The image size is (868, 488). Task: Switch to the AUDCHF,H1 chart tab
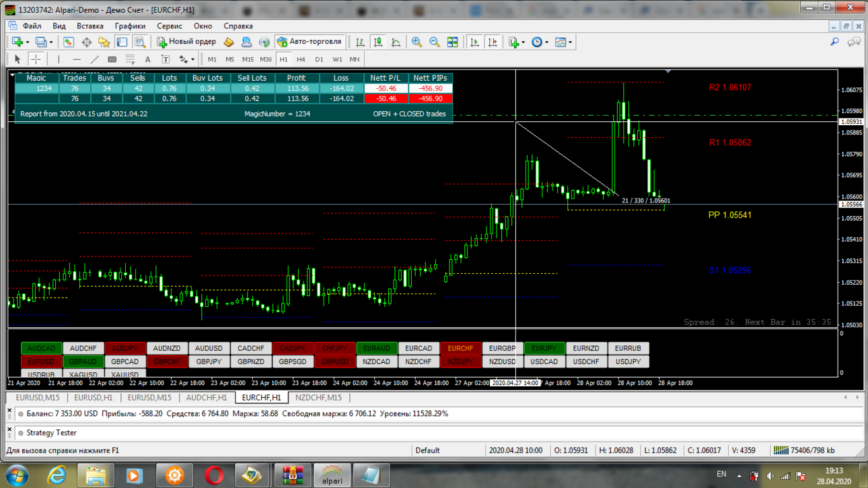coord(207,398)
